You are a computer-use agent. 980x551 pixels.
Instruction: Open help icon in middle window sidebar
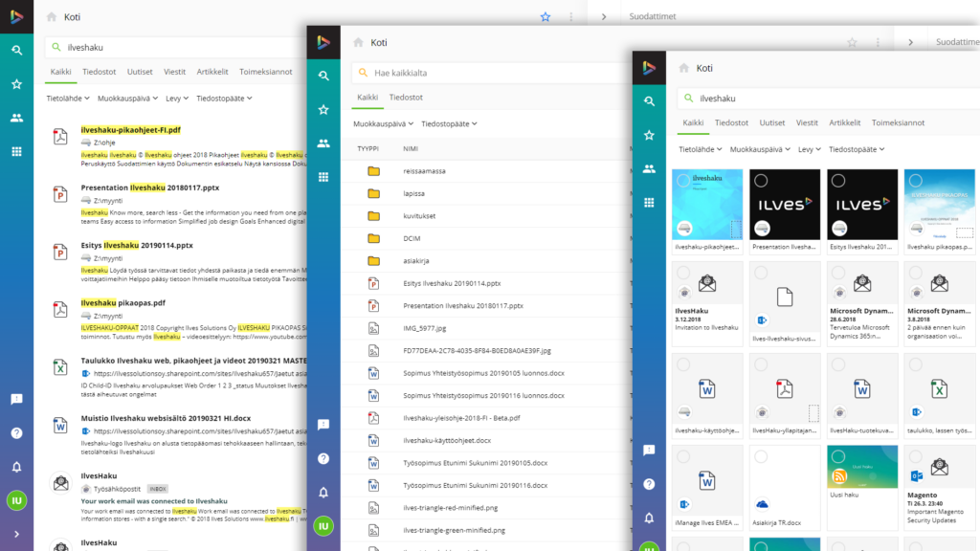click(x=323, y=458)
